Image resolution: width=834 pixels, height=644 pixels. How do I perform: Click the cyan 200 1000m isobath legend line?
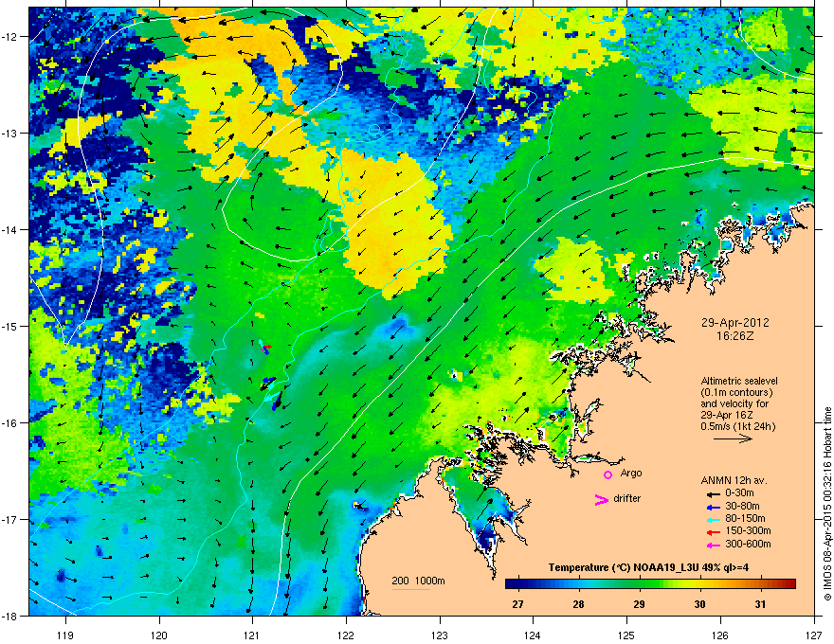tap(411, 589)
